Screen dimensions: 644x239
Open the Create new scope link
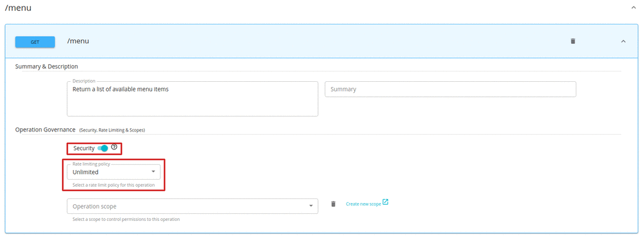363,204
